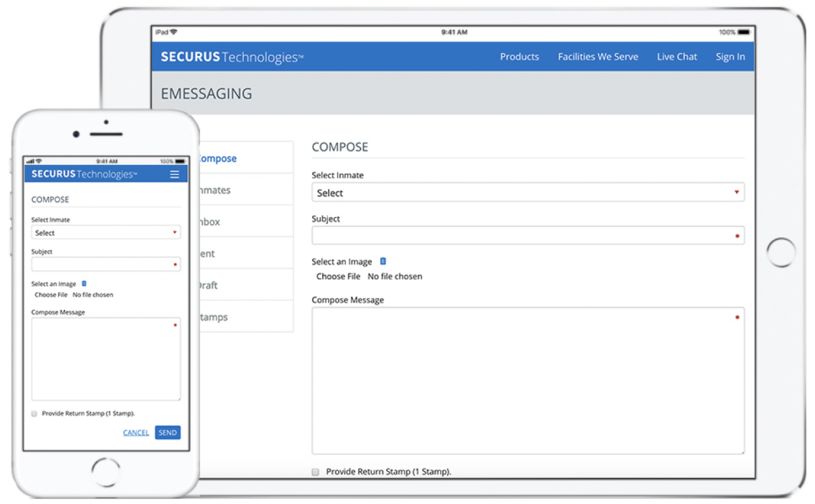Click Sign In
Viewport: 815px width, 504px height.
coord(730,57)
